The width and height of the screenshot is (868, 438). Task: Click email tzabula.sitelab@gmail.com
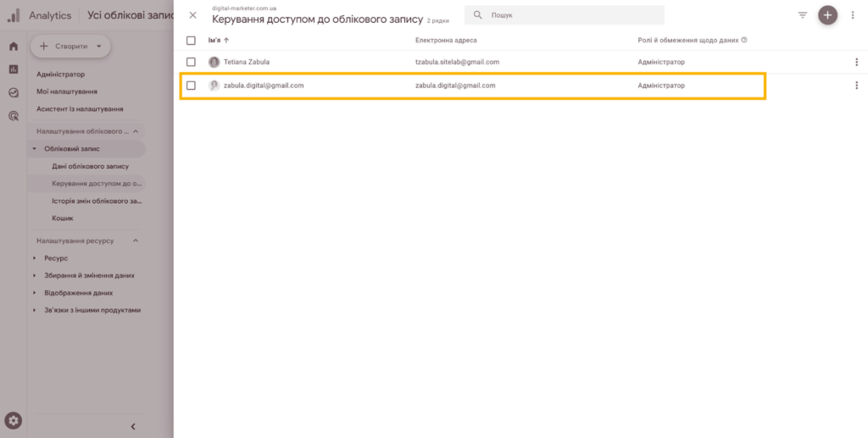[457, 62]
